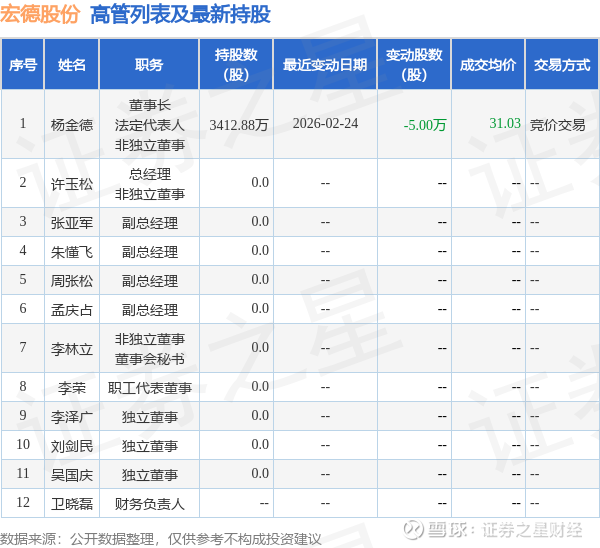This screenshot has width=600, height=548.
Task: Click the 职工代表董事 position cell
Action: pyautogui.click(x=150, y=388)
